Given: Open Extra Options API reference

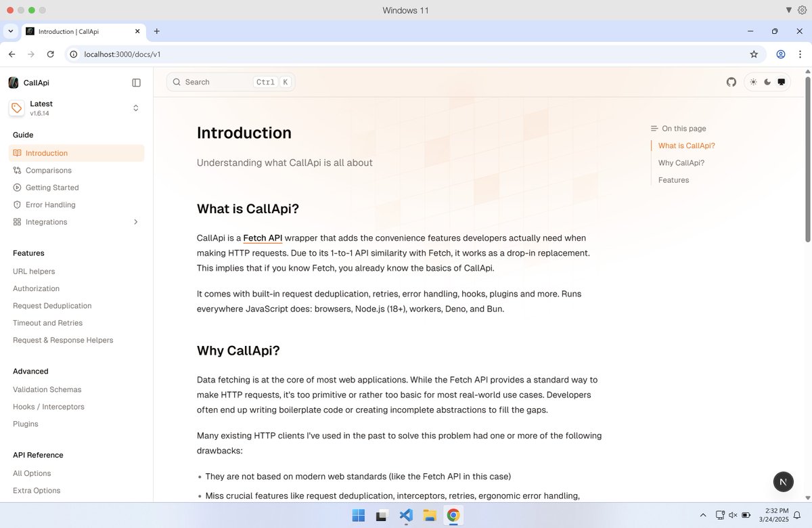Looking at the screenshot, I should [37, 491].
